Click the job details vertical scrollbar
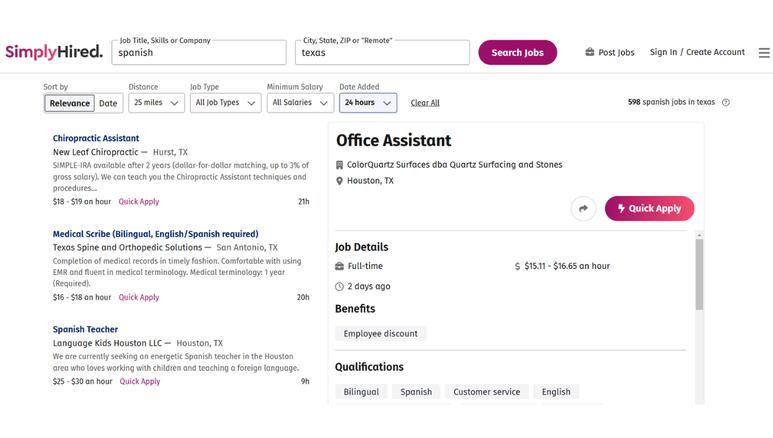 point(699,274)
